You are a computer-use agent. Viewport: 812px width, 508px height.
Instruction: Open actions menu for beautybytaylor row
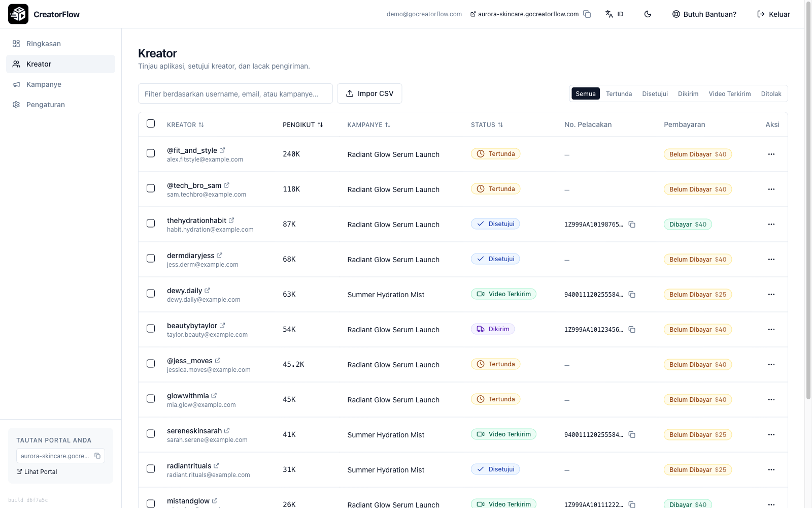(771, 330)
